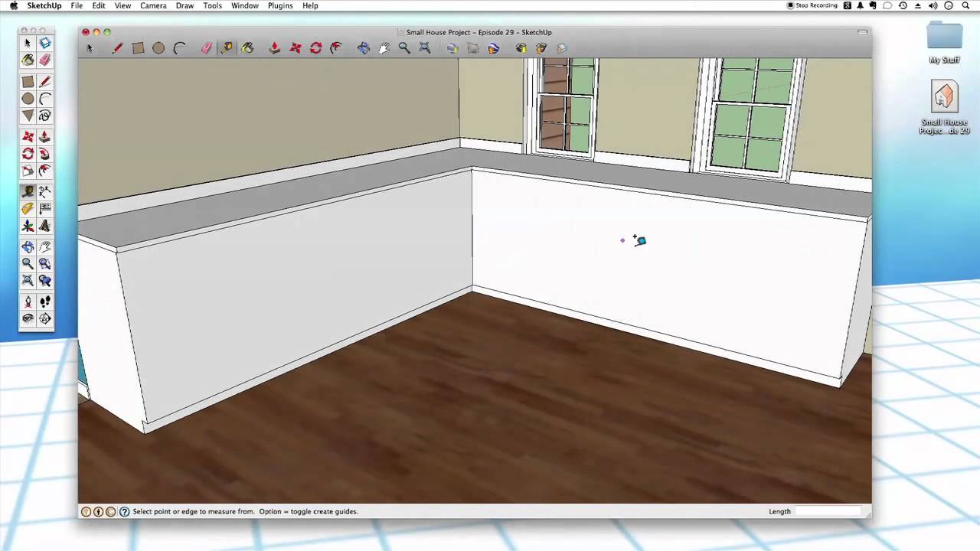The width and height of the screenshot is (980, 551).
Task: Select the 3D Text tool
Action: [45, 226]
